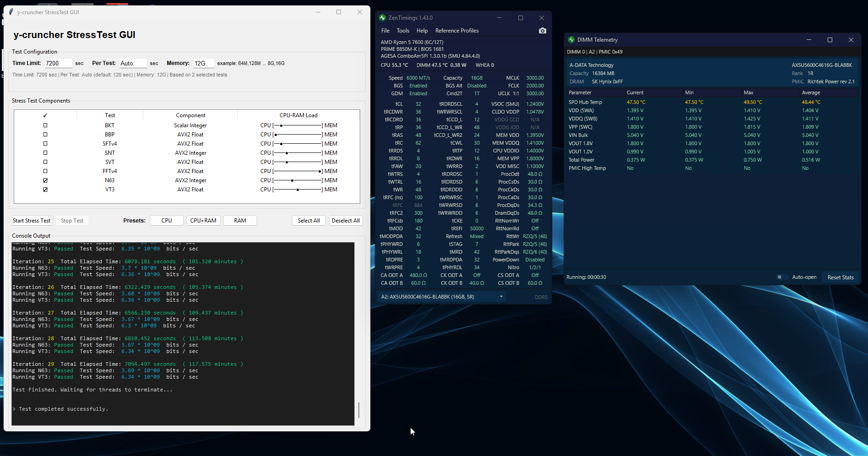Click the Stop Test button
The width and height of the screenshot is (868, 456).
(72, 221)
